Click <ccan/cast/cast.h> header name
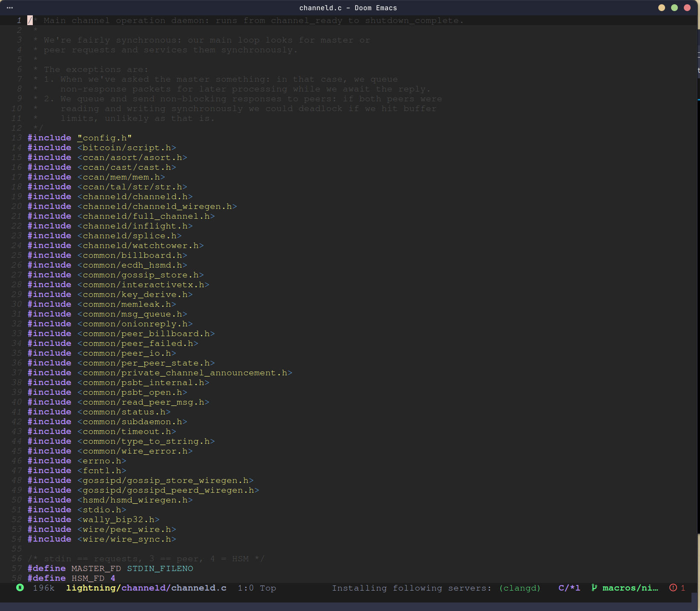This screenshot has width=700, height=611. 127,167
